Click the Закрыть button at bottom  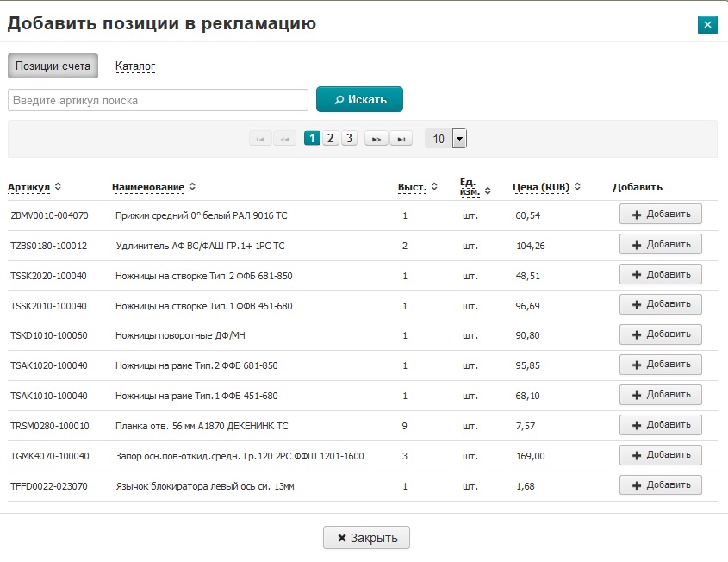pos(366,538)
